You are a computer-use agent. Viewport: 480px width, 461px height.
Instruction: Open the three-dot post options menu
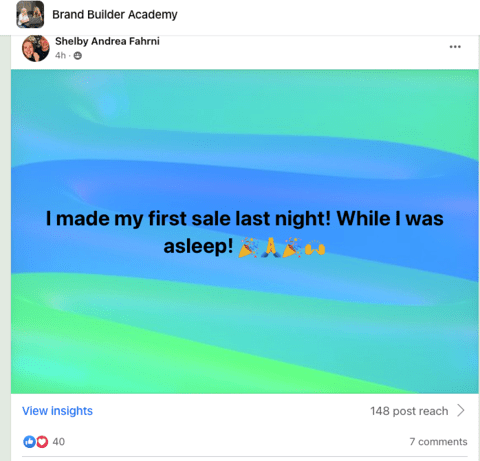tap(455, 47)
